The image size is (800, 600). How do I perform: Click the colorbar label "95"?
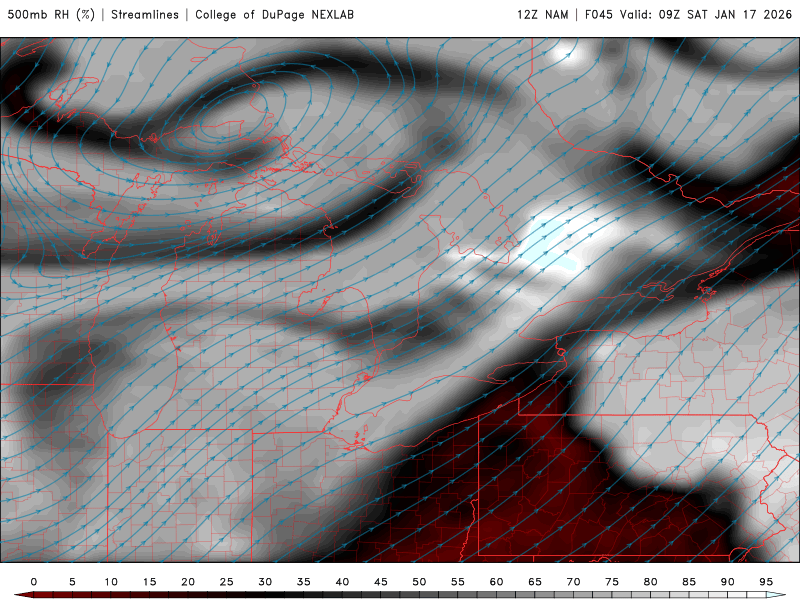coord(766,582)
